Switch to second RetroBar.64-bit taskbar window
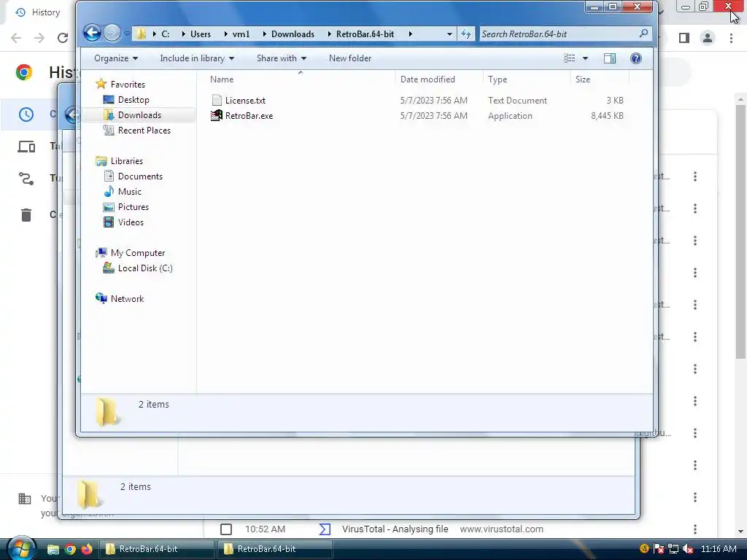Viewport: 747px width, 560px height. click(x=274, y=549)
